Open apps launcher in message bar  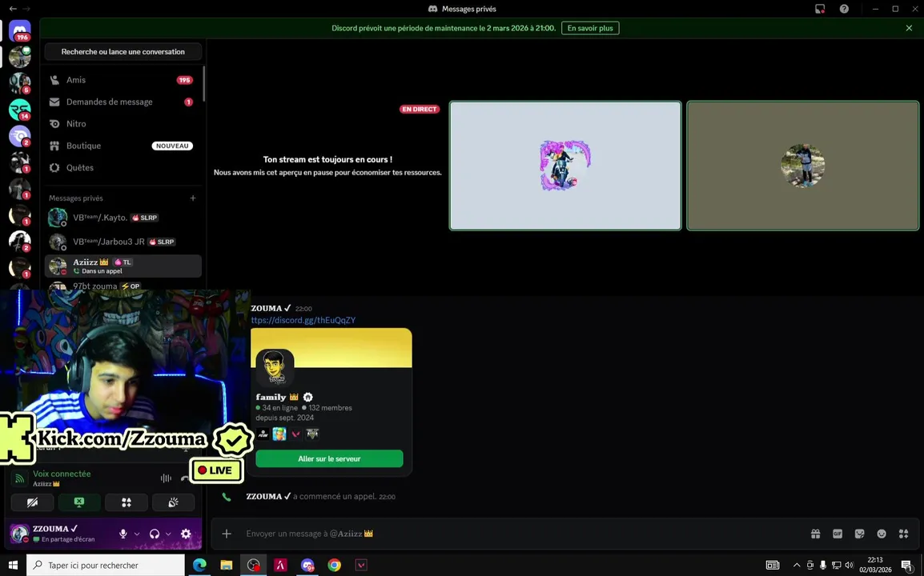[x=903, y=534]
